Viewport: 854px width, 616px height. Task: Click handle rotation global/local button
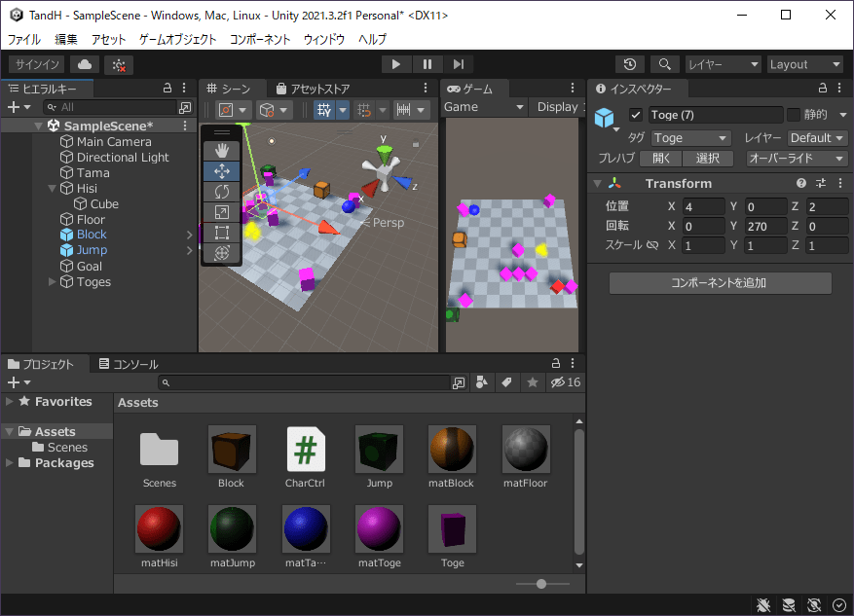click(273, 110)
